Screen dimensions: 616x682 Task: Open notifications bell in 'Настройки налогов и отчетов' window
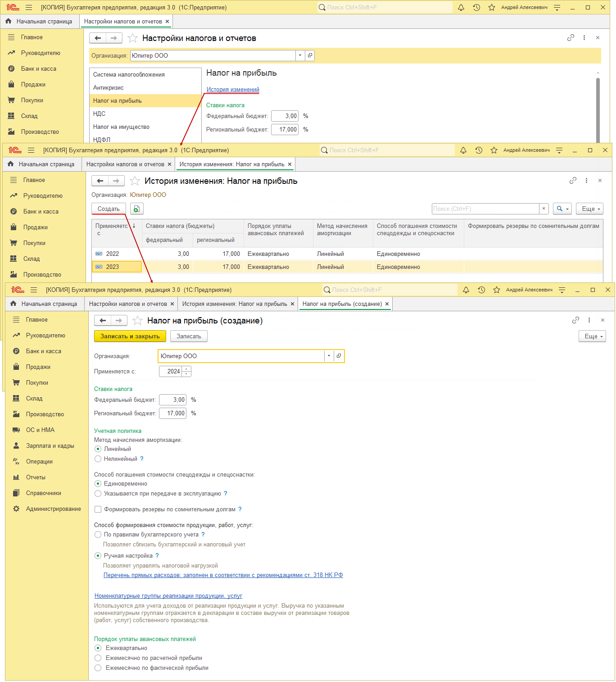(x=461, y=8)
